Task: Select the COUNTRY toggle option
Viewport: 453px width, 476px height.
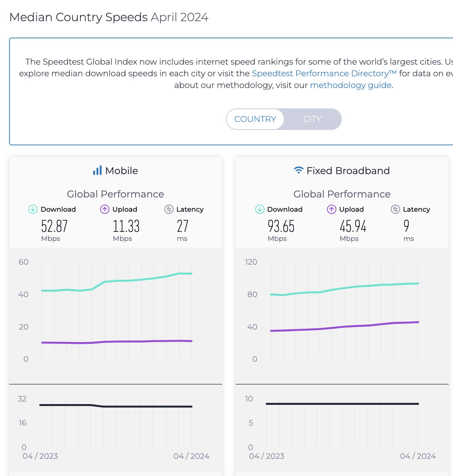Action: [255, 119]
